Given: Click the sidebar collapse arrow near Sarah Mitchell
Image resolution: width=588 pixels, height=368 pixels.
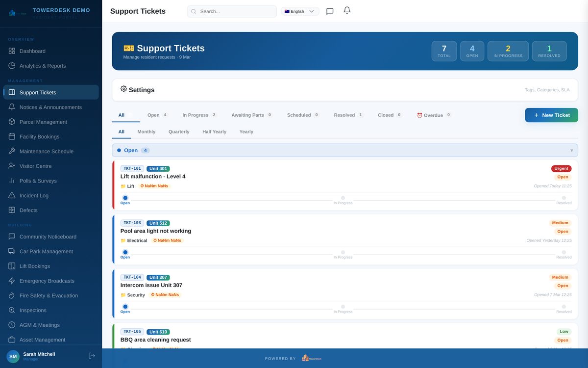Looking at the screenshot, I should pos(92,355).
